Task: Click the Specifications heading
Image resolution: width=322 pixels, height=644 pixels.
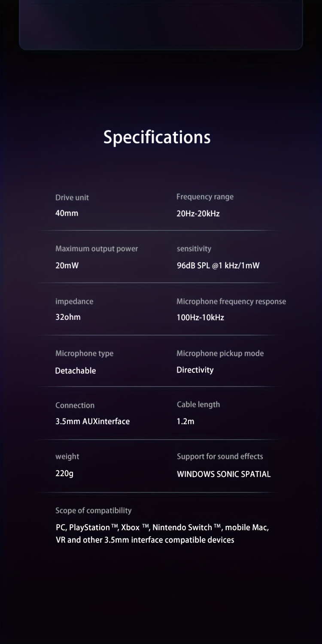Action: tap(157, 137)
